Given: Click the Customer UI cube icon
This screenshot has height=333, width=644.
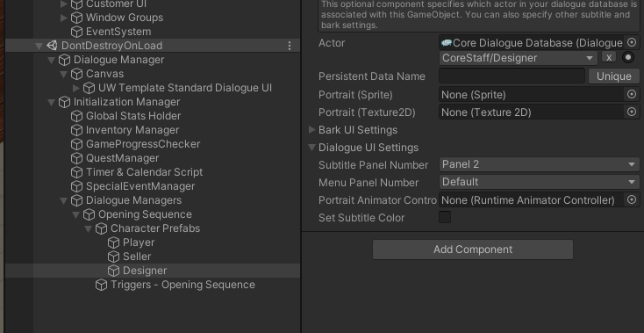Looking at the screenshot, I should pos(76,4).
